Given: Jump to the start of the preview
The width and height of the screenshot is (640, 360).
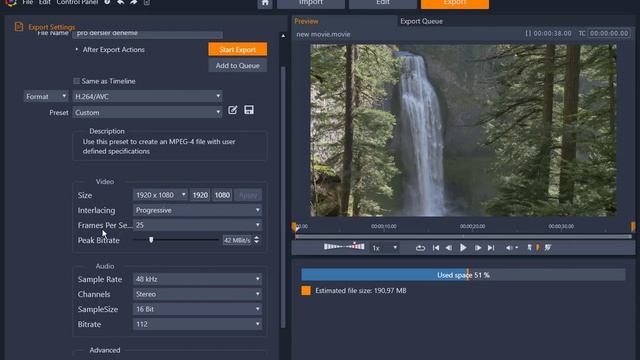Looking at the screenshot, I should click(x=436, y=248).
